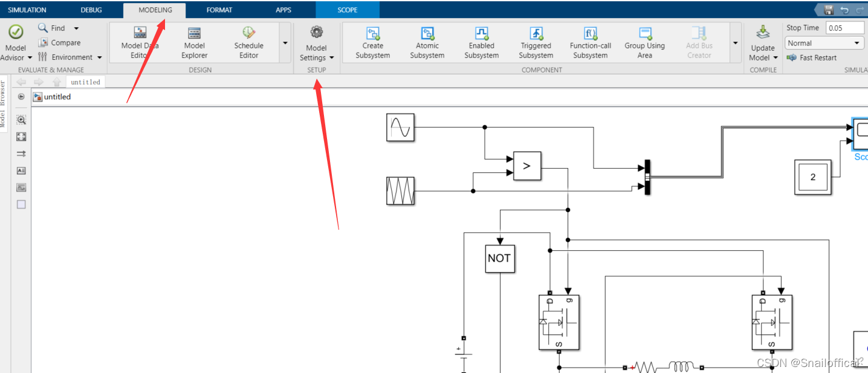
Task: Click the Zoom tool in the palette
Action: pos(21,120)
